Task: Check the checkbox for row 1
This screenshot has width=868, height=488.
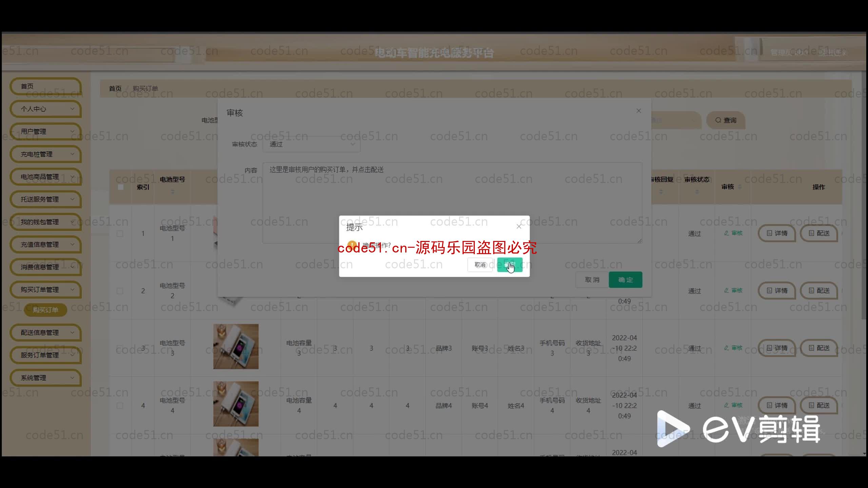Action: (120, 233)
